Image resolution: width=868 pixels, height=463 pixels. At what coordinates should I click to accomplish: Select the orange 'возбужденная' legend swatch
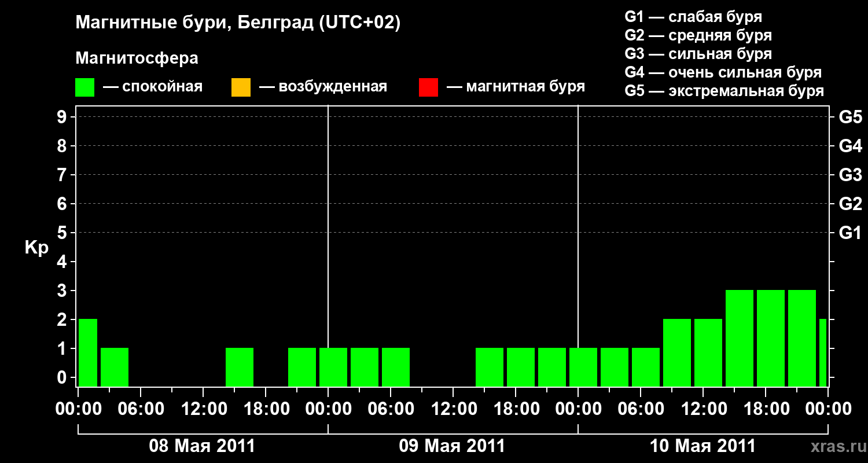click(241, 87)
